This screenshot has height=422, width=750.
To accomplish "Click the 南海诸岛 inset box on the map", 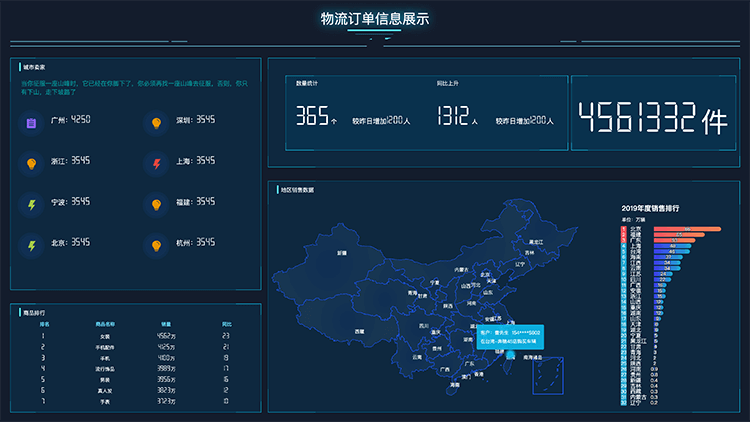I will pos(548,376).
